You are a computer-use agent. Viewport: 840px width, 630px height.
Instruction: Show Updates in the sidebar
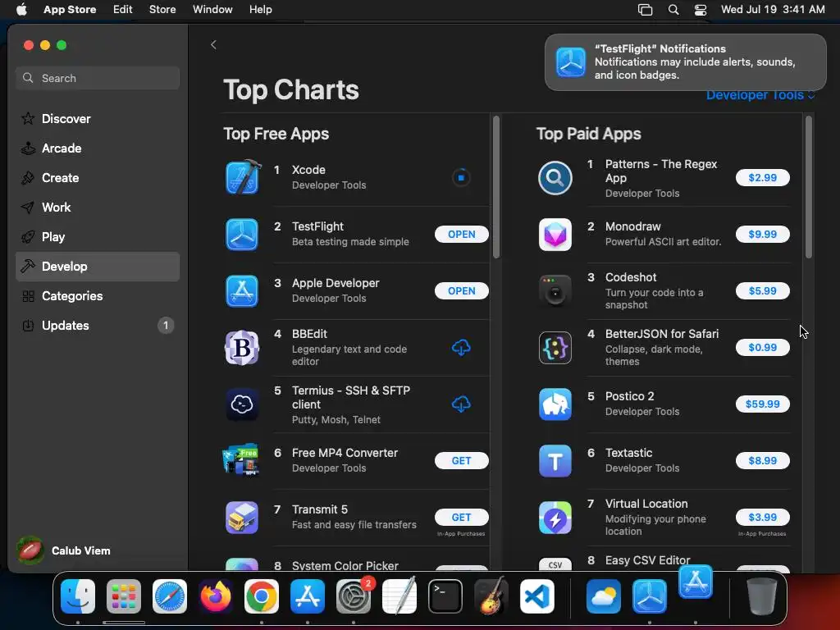tap(98, 325)
